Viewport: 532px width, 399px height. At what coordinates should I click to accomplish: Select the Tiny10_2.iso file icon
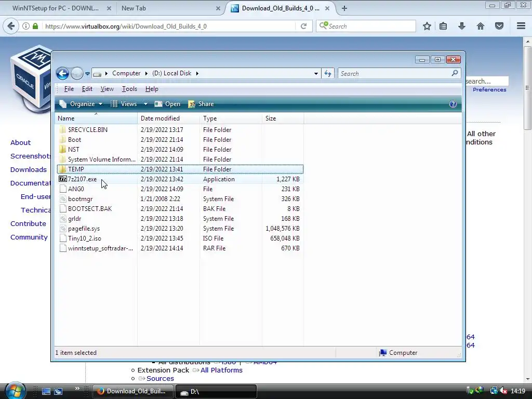click(63, 238)
